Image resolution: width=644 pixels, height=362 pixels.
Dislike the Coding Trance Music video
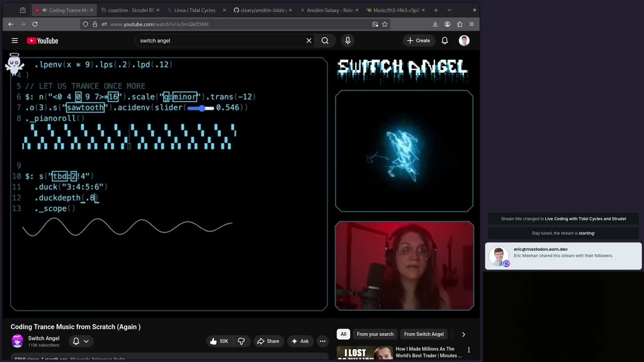(241, 341)
